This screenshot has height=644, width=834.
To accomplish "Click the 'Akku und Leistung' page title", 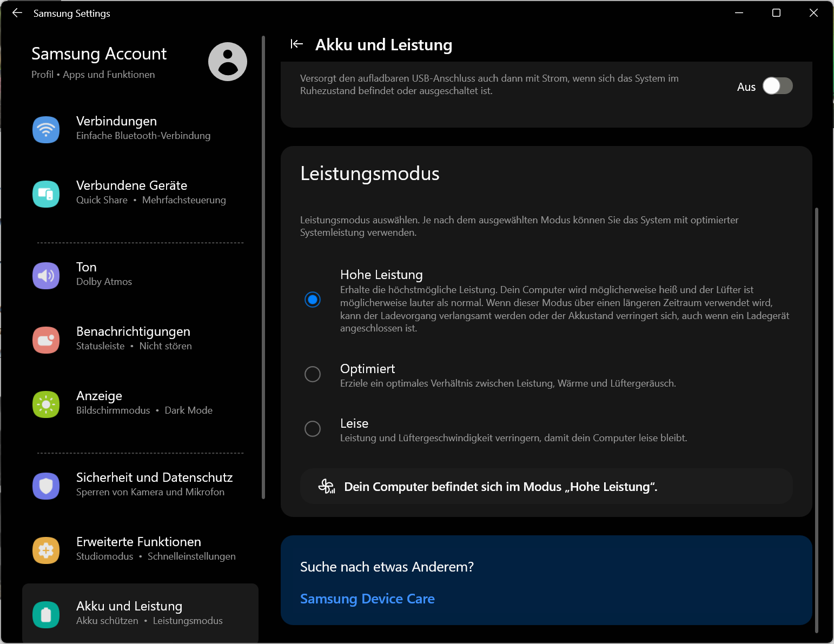I will [x=383, y=45].
